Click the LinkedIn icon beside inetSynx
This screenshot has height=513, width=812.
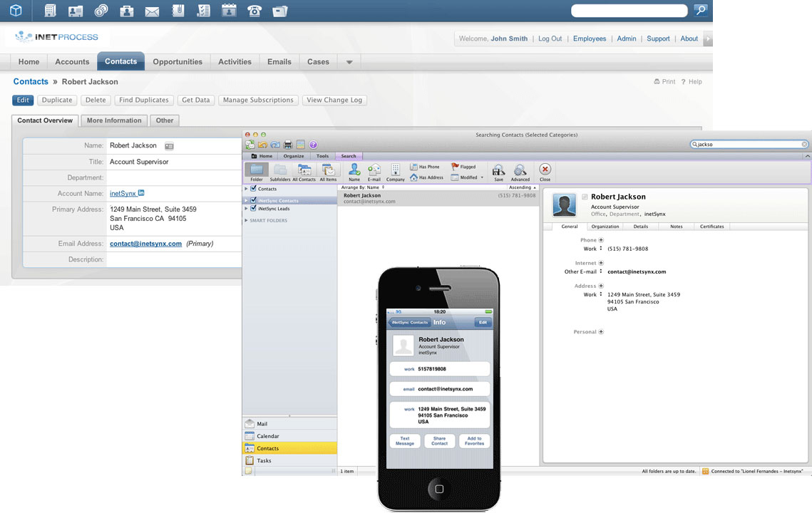[x=141, y=193]
